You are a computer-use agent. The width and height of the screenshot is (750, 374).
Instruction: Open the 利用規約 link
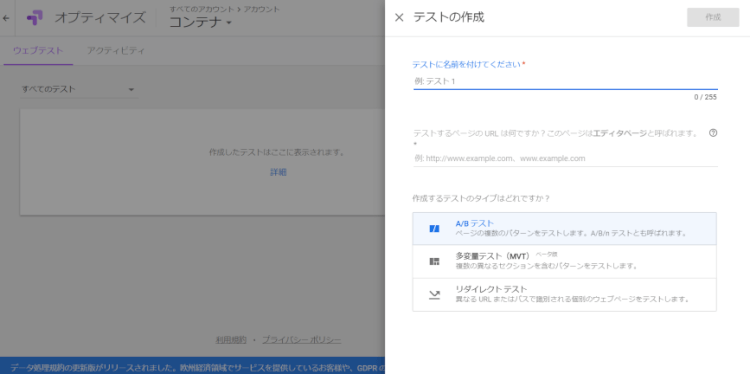pos(231,340)
